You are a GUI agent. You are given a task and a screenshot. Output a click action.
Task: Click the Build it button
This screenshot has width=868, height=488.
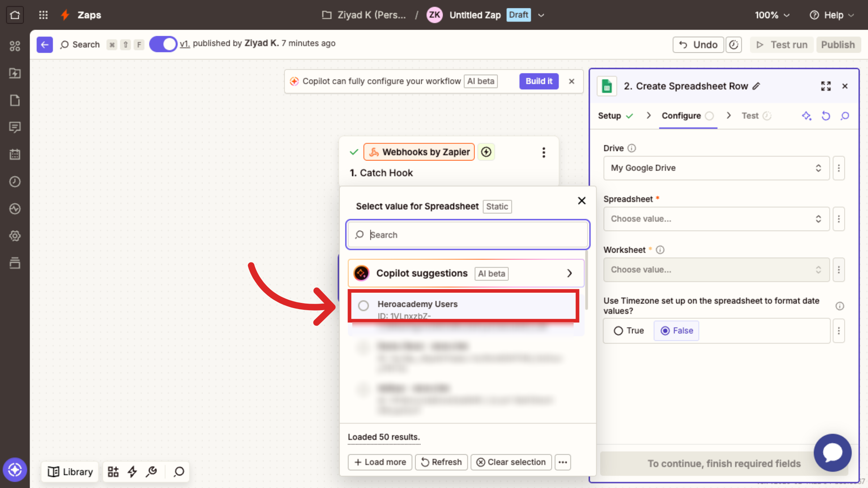[539, 81]
